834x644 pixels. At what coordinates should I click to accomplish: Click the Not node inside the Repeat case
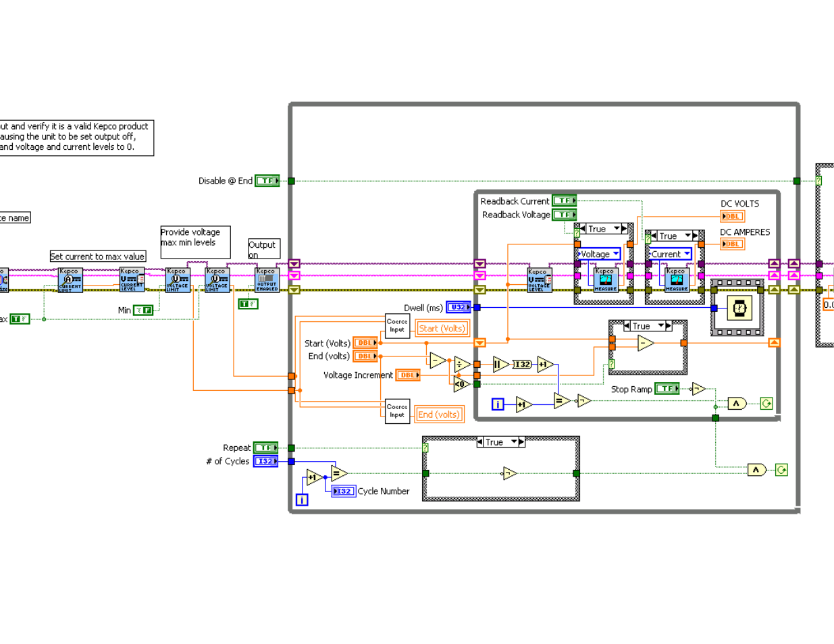pos(509,473)
